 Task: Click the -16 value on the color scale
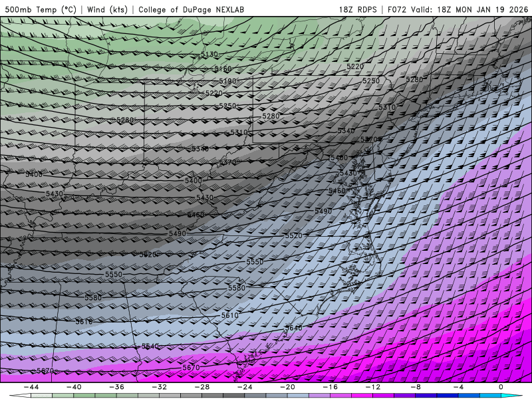coord(331,387)
